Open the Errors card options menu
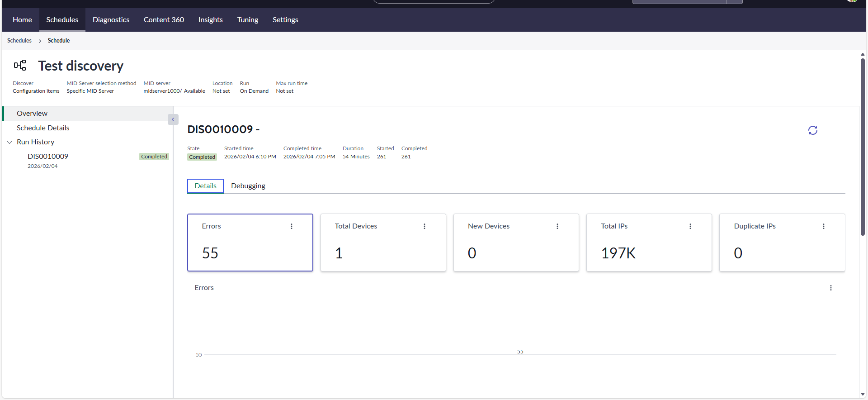Viewport: 868px width, 400px height. tap(292, 226)
